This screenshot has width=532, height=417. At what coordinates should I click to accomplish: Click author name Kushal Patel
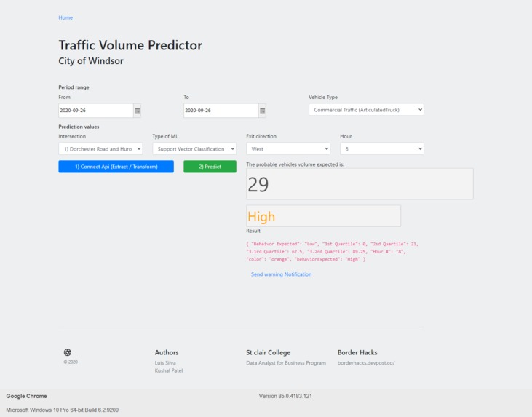click(169, 370)
